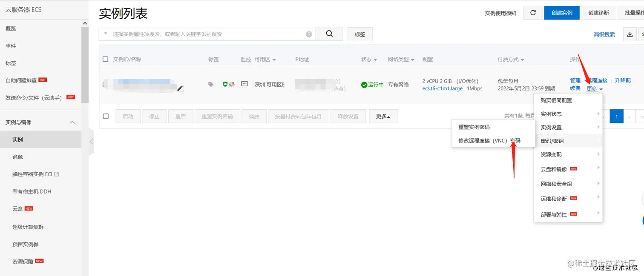Collapse the 实例与镜像 sidebar section
644x276 pixels.
[72, 122]
